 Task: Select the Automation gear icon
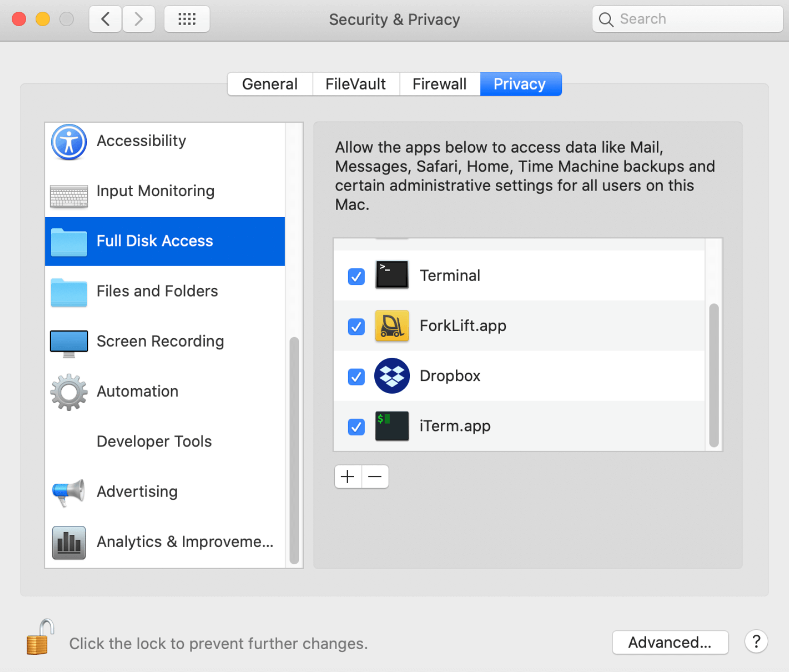tap(68, 392)
